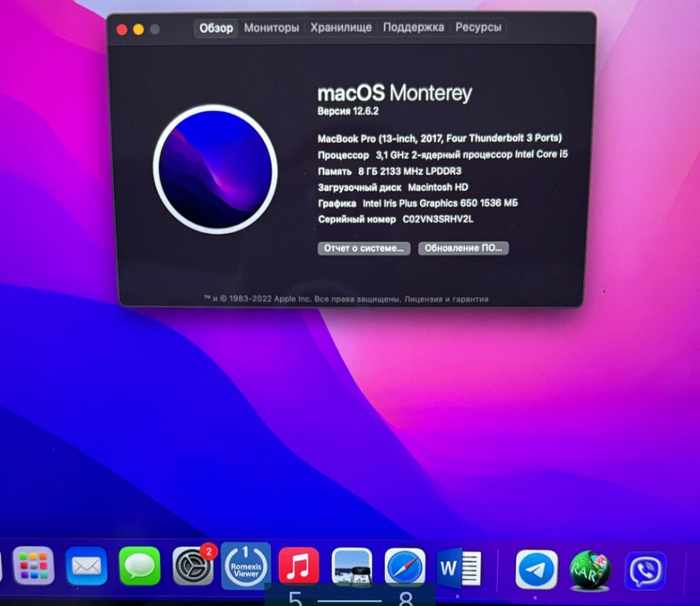
Task: Open System Settings showing the red badge
Action: pos(191,568)
